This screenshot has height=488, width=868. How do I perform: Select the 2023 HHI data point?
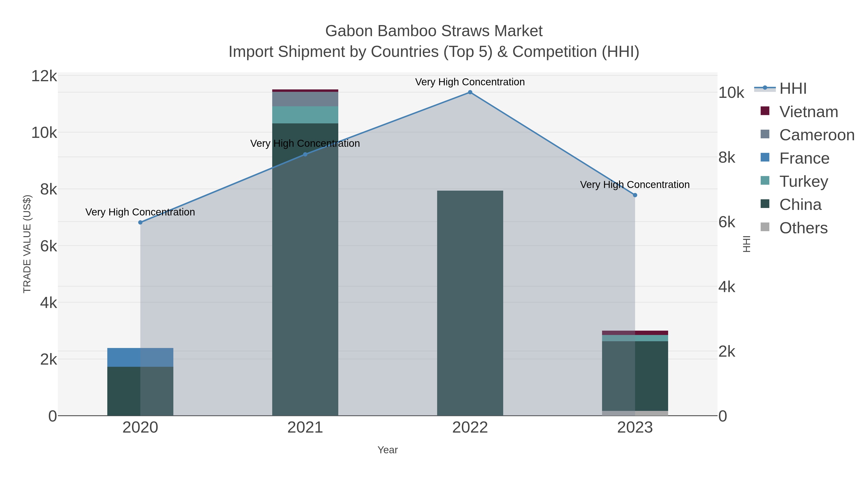(635, 195)
